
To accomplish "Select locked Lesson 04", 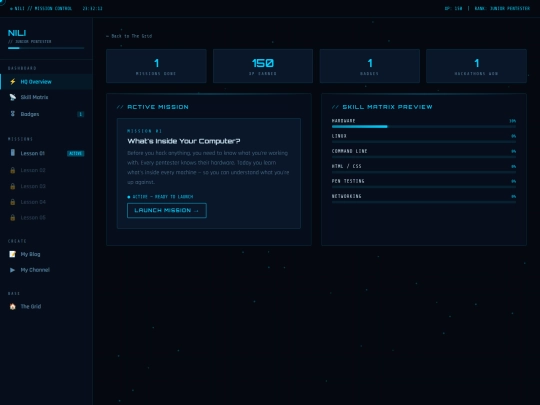I will tap(46, 202).
